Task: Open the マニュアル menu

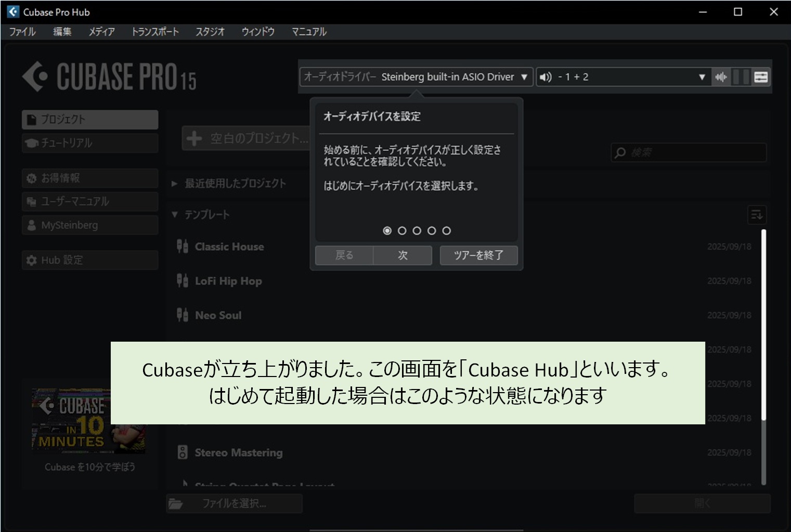Action: (x=308, y=32)
